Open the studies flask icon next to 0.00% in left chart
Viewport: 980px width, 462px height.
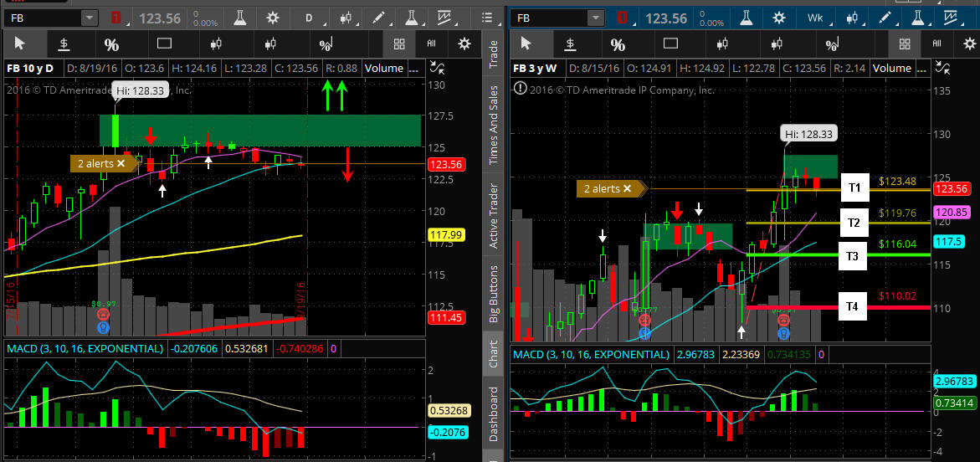click(239, 18)
